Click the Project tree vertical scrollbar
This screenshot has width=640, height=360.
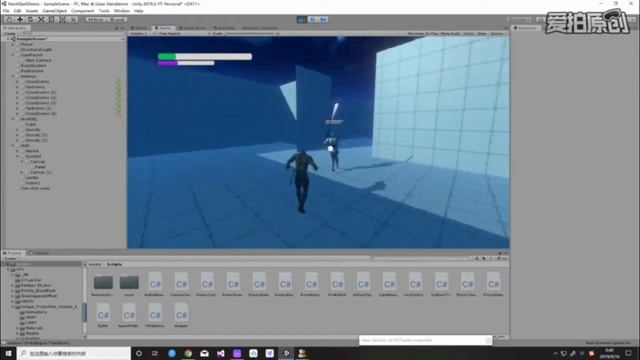click(x=84, y=312)
